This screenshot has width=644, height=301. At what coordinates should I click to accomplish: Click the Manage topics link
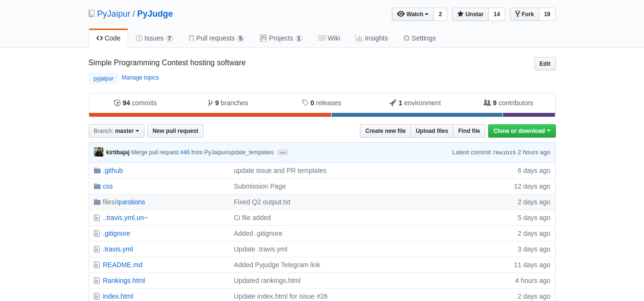pyautogui.click(x=140, y=78)
